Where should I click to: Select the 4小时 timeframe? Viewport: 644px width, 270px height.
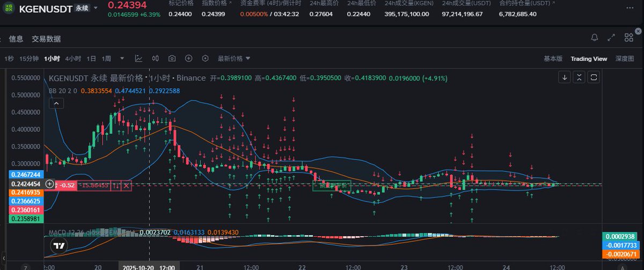tap(73, 59)
